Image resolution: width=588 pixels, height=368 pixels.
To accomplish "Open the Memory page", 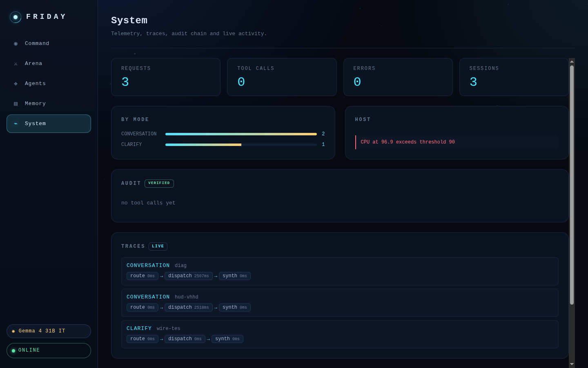I will tap(49, 103).
